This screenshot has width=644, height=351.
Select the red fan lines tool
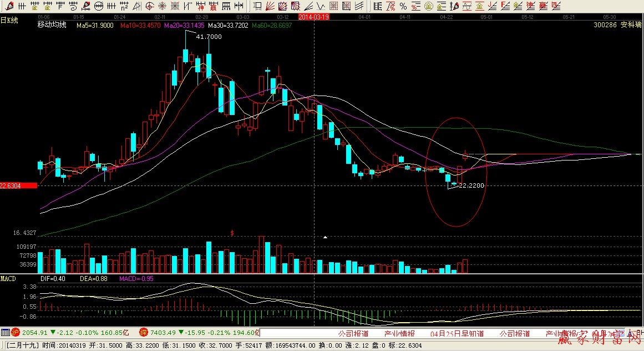(x=270, y=6)
